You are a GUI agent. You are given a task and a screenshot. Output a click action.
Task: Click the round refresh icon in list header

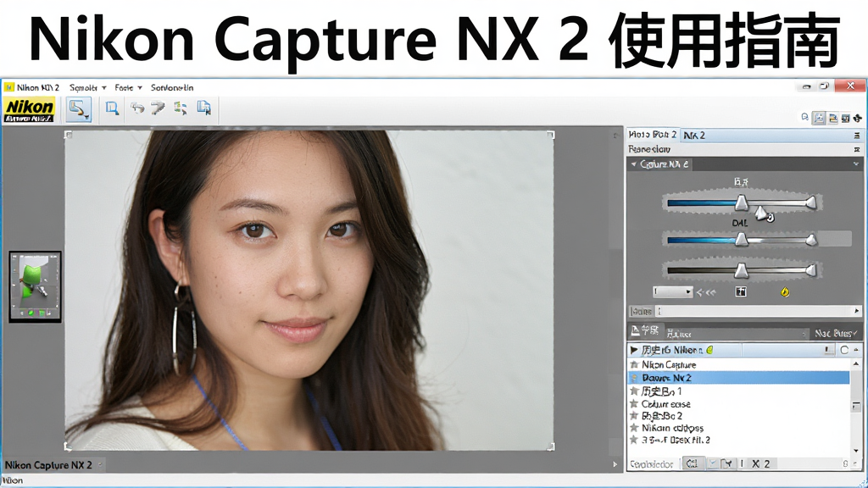tap(844, 350)
